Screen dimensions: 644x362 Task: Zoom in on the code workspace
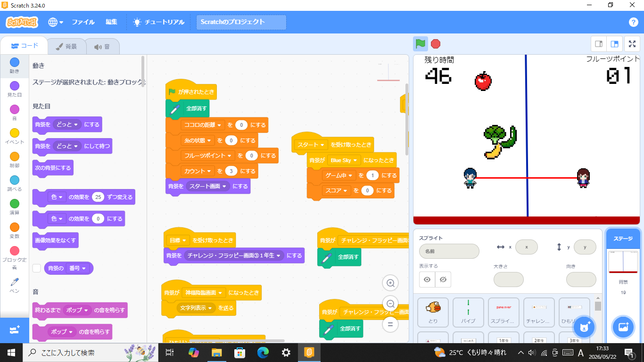pos(390,283)
